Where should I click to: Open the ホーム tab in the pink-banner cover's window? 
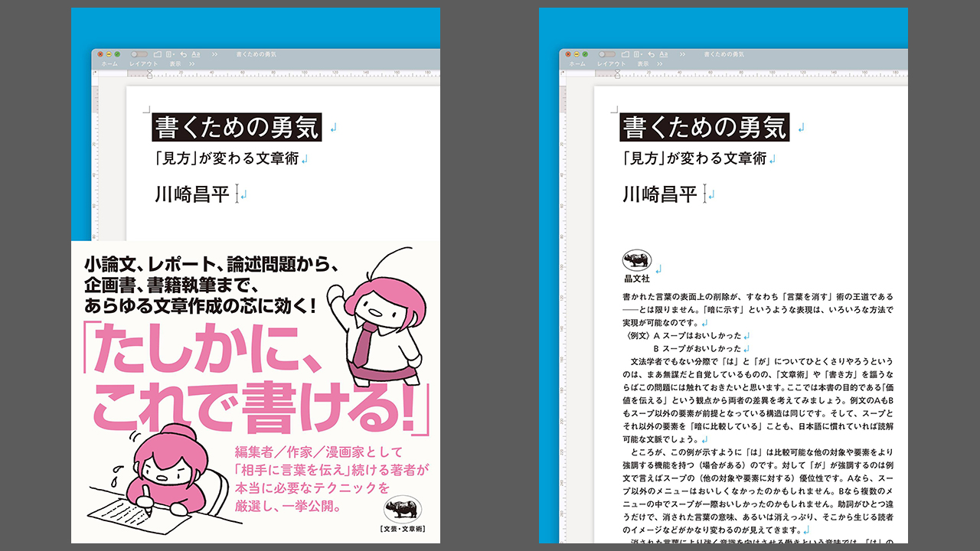tap(109, 64)
